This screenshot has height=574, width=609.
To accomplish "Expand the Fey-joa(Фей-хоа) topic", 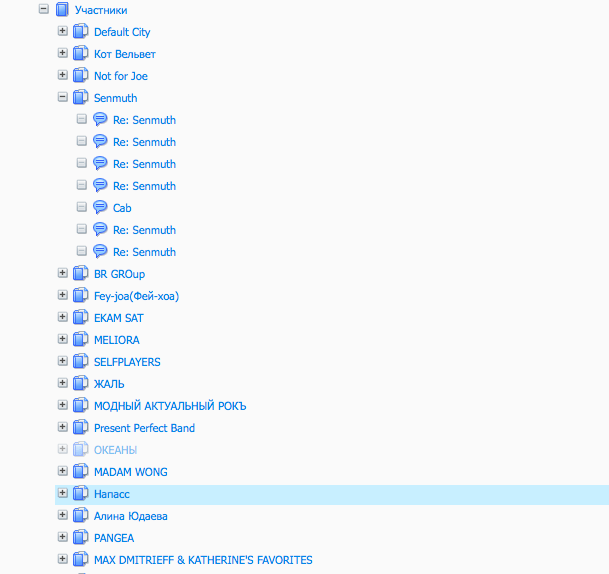I will click(63, 295).
